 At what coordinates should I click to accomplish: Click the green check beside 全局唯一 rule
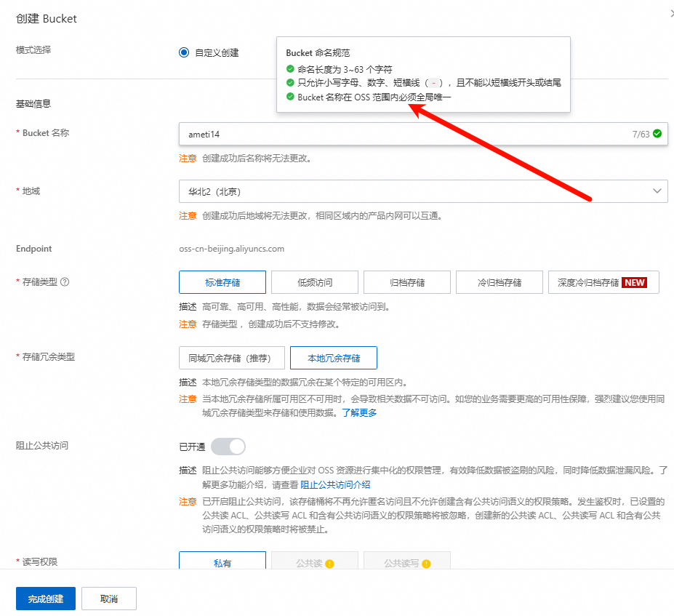291,97
